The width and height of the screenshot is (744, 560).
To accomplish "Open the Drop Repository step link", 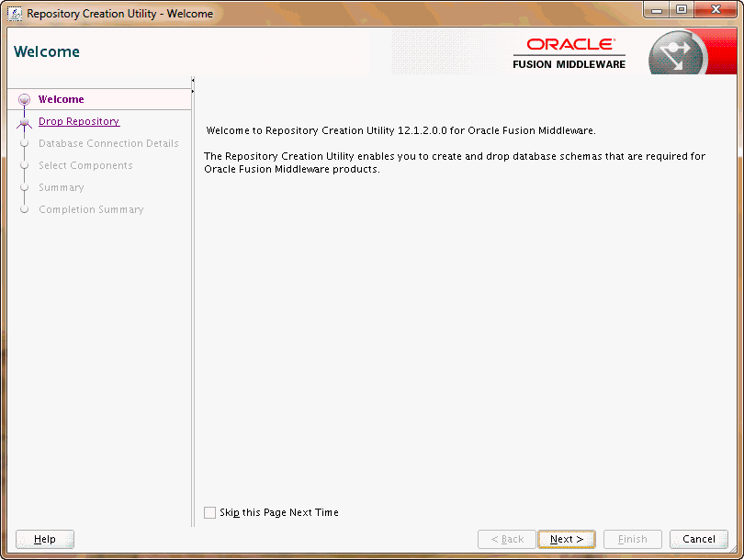I will coord(79,121).
